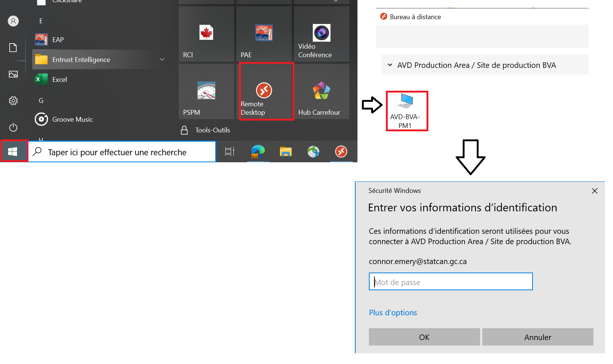
Task: Open Vidéo Conférence tile
Action: click(322, 34)
